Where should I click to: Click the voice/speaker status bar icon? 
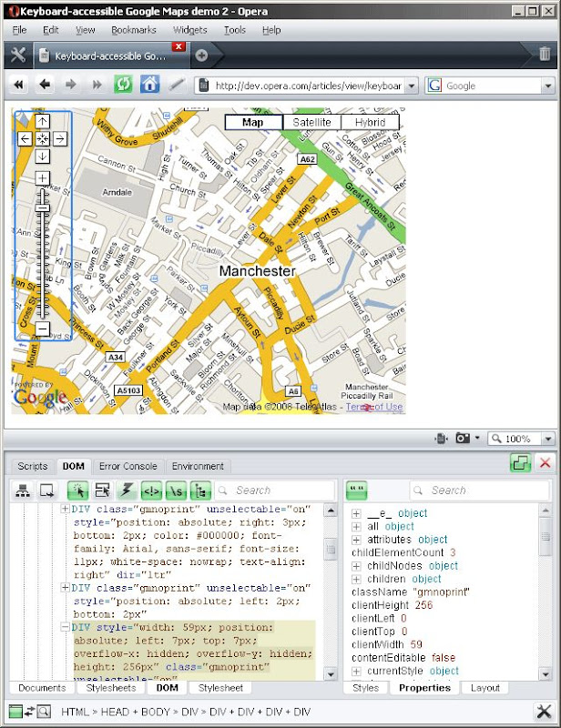441,439
